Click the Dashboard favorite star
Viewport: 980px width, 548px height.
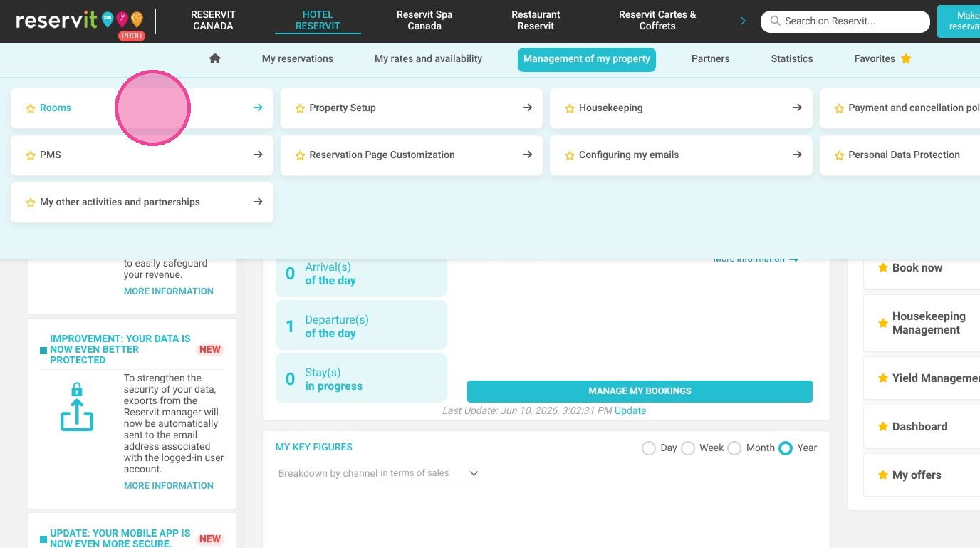click(x=883, y=427)
